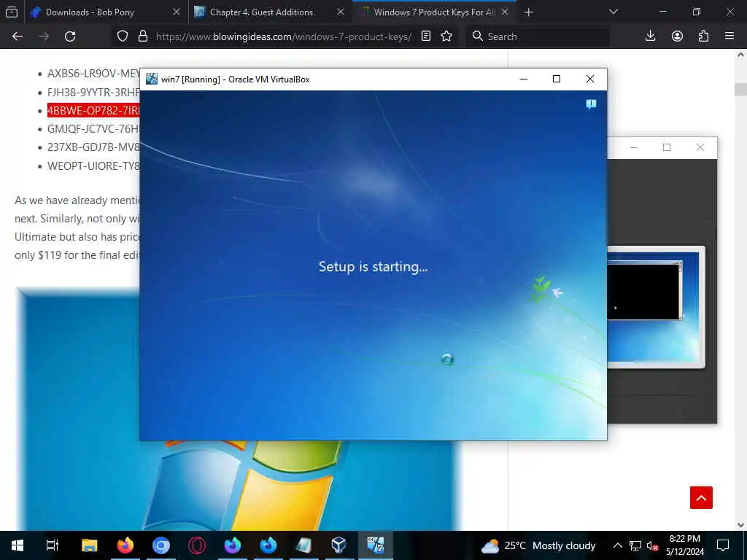The height and width of the screenshot is (560, 747).
Task: Click the AXBS6-LR9OV product key text
Action: point(93,74)
